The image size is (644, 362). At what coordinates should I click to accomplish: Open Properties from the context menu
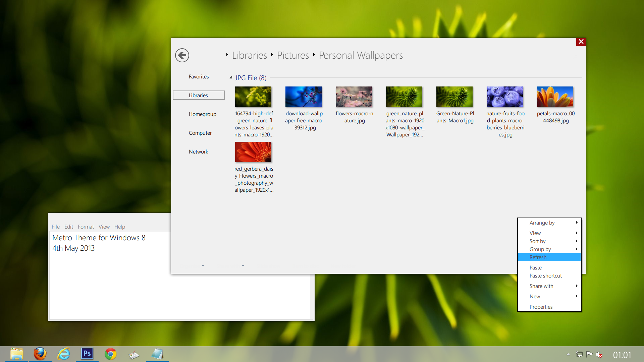coord(549,307)
